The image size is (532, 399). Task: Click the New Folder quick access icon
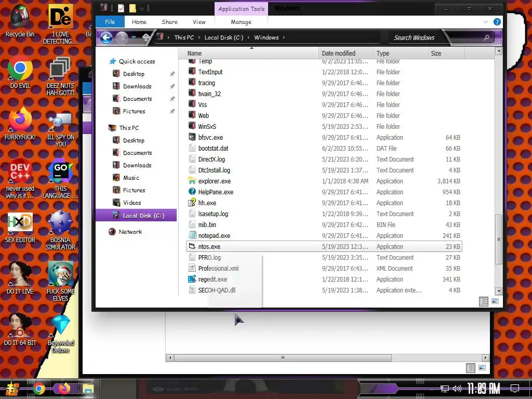tap(132, 8)
